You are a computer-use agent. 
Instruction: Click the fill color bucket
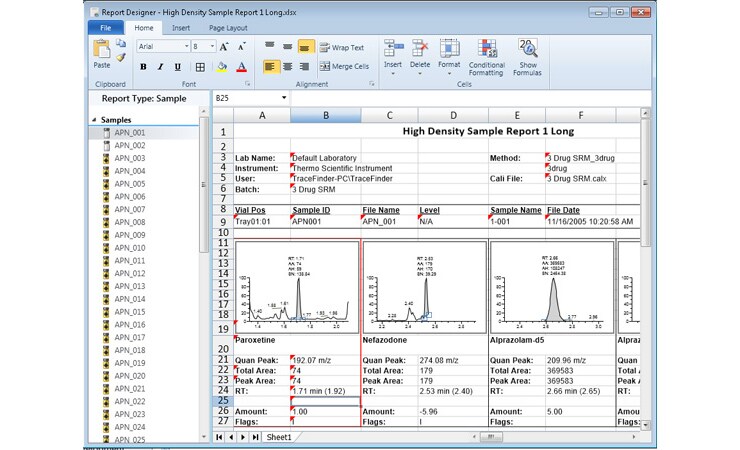pyautogui.click(x=221, y=67)
